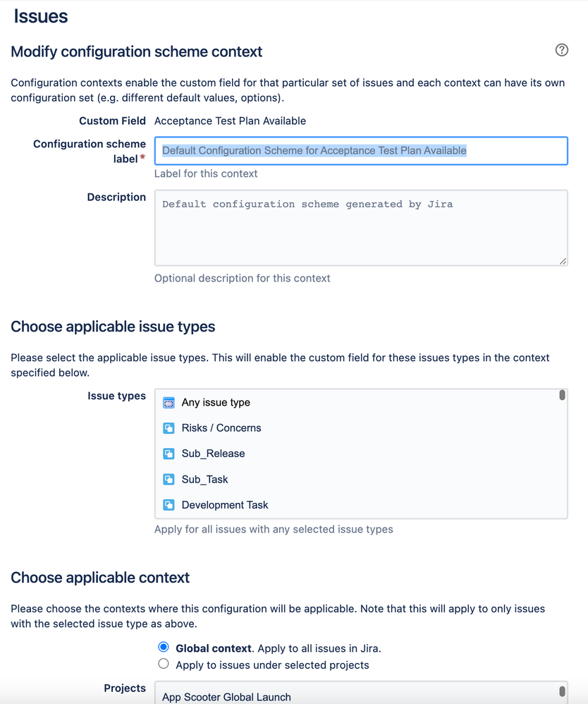This screenshot has width=588, height=704.
Task: Choose Sub_Task from the issue types
Action: pyautogui.click(x=204, y=480)
